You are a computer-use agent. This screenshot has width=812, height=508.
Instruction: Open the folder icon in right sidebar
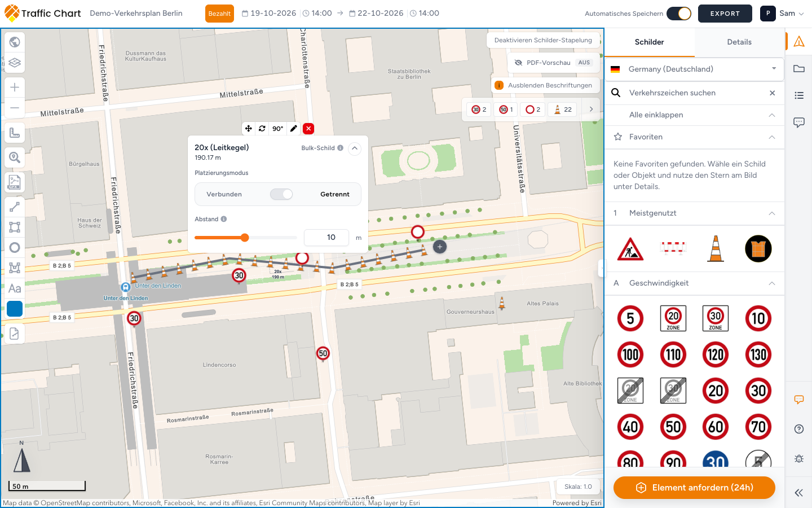pyautogui.click(x=799, y=69)
